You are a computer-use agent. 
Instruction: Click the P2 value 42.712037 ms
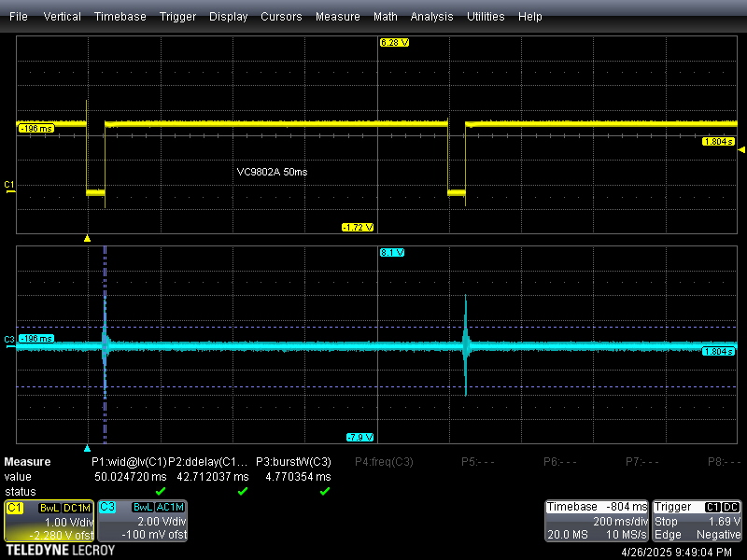click(213, 477)
